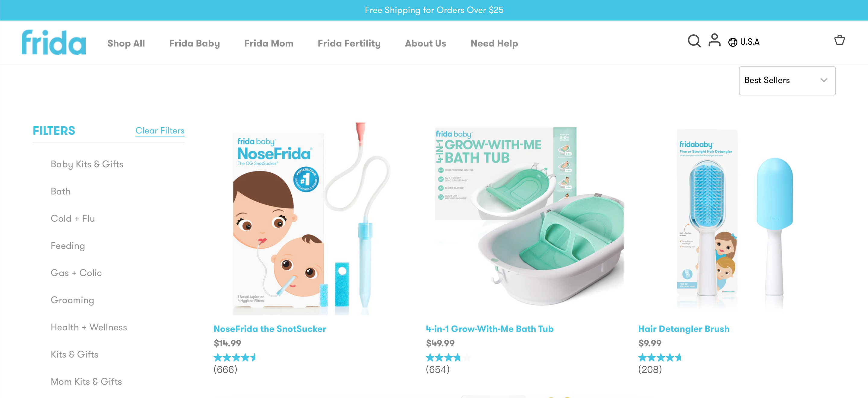Image resolution: width=868 pixels, height=398 pixels.
Task: Open the Shop All menu
Action: pyautogui.click(x=126, y=43)
